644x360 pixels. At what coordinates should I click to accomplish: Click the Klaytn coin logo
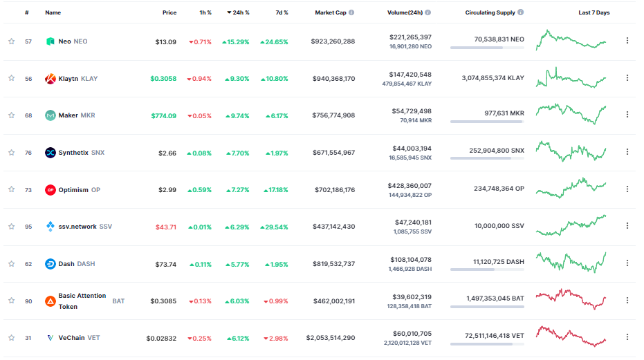tap(50, 78)
